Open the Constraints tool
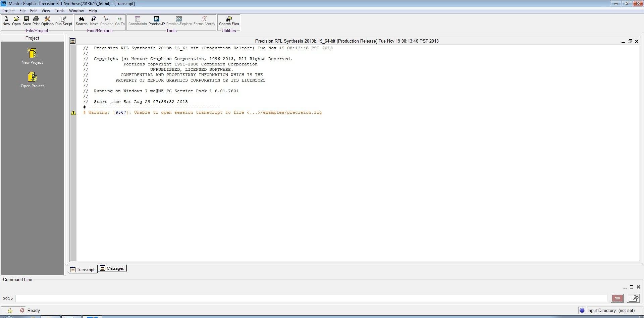 point(138,21)
